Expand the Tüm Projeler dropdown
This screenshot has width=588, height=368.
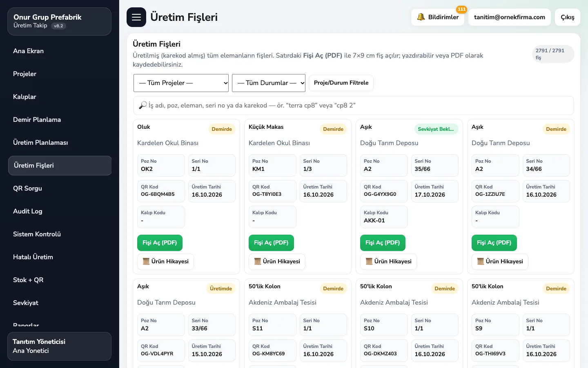[x=181, y=83]
